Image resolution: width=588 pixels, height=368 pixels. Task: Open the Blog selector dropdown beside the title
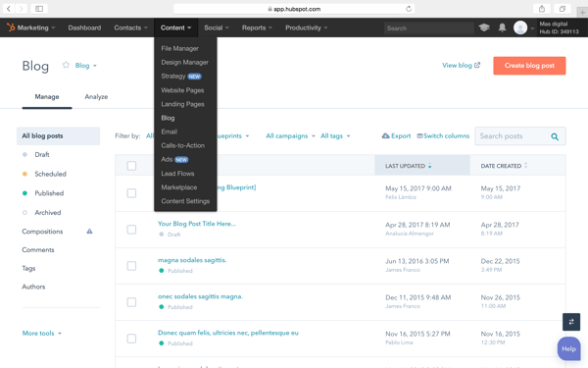point(86,66)
